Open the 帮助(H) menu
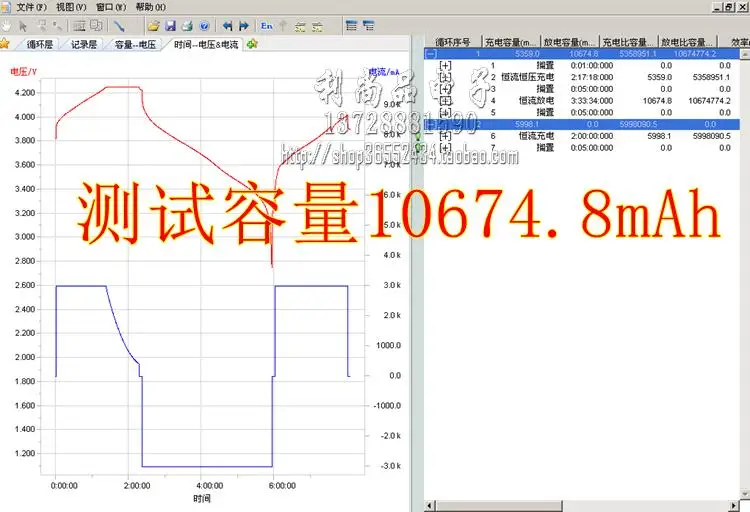The width and height of the screenshot is (750, 512). point(151,7)
